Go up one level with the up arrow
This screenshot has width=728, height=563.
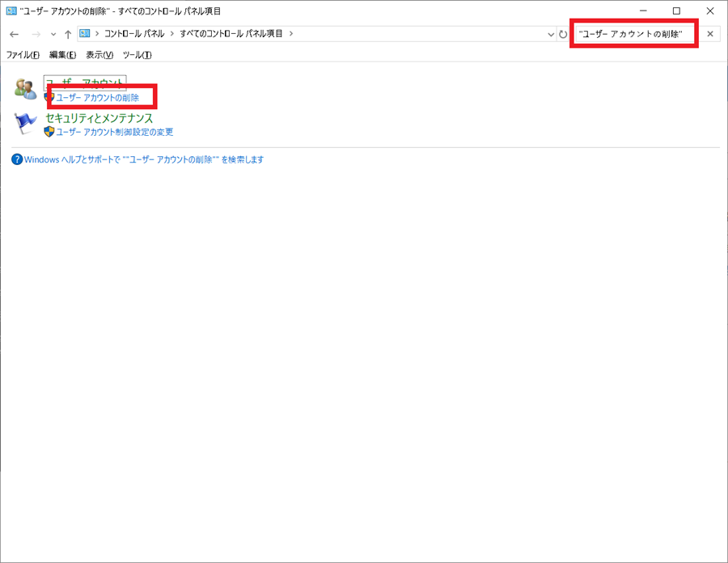pos(68,33)
